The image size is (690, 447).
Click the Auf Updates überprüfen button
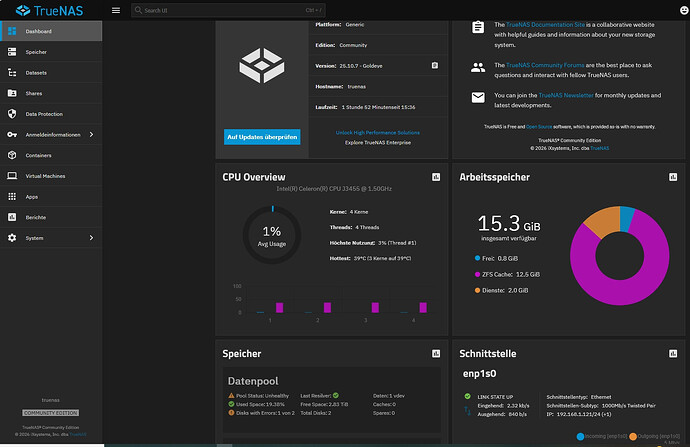tap(262, 137)
